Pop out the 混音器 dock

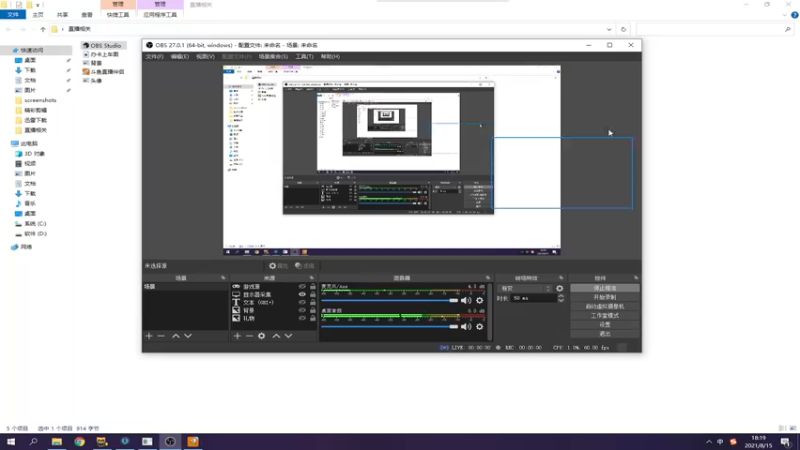pyautogui.click(x=488, y=278)
